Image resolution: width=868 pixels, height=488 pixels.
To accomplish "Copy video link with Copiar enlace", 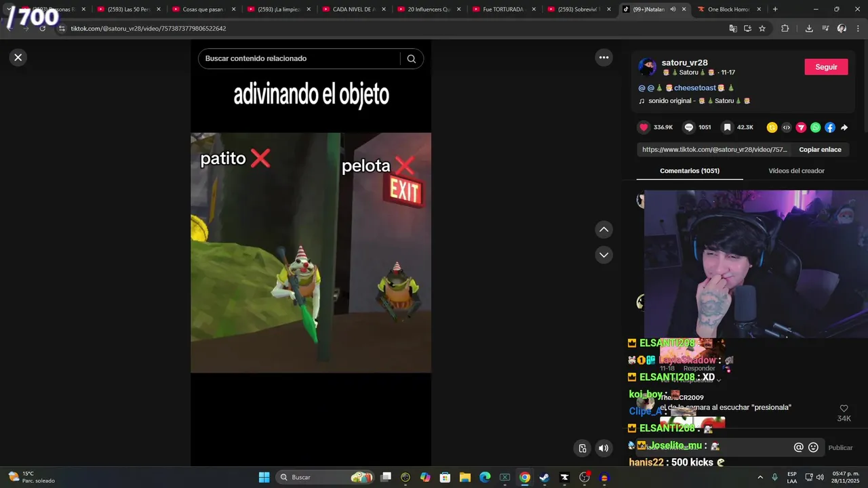I will click(x=820, y=150).
